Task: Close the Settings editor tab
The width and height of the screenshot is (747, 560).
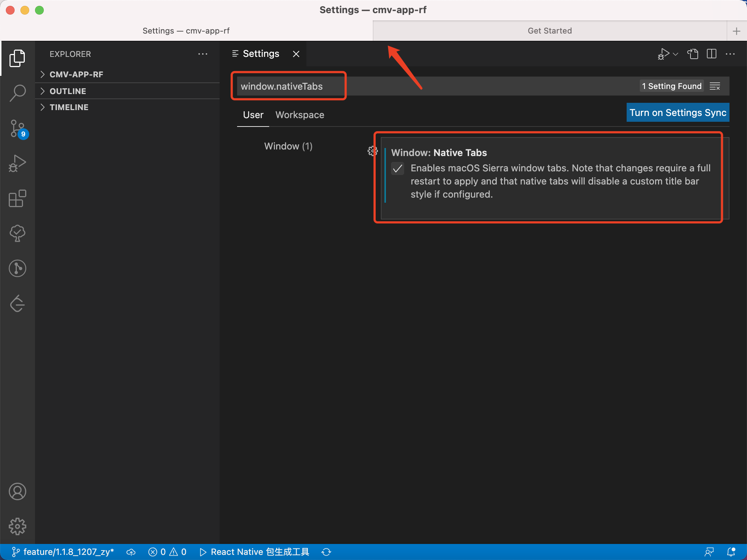Action: (296, 54)
